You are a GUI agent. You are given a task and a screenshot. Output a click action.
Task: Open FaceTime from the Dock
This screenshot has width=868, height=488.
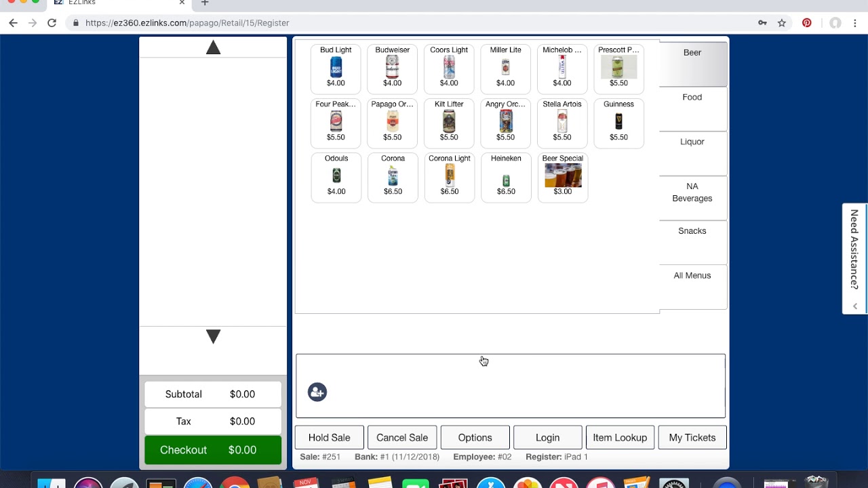tap(416, 484)
